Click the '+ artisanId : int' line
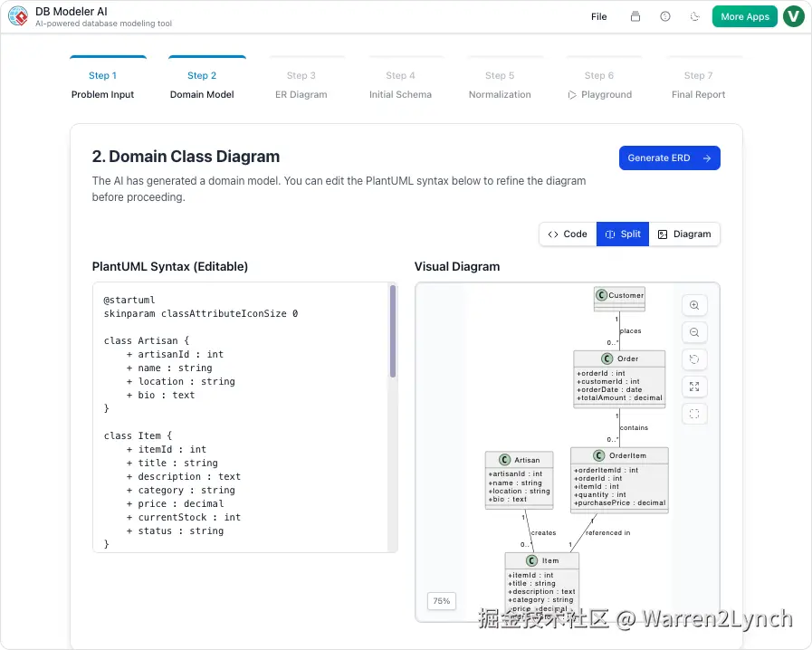This screenshot has width=812, height=650. 175,354
